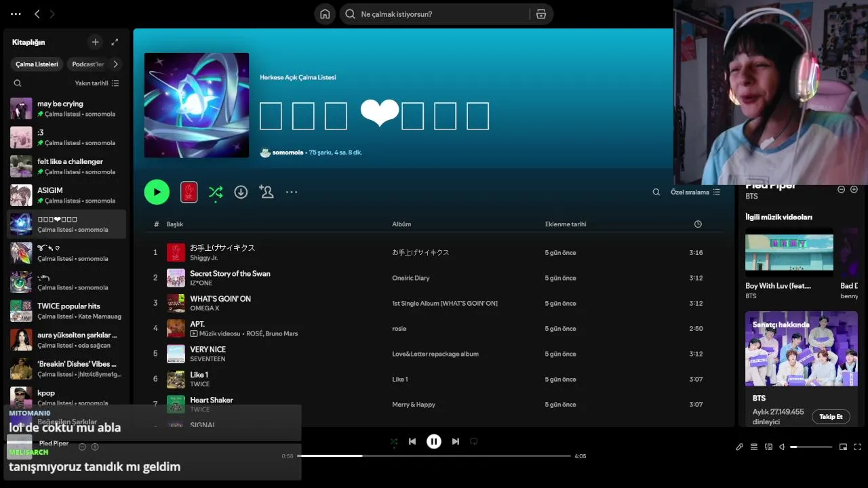
Task: Play the playlist with green button
Action: coord(157,192)
